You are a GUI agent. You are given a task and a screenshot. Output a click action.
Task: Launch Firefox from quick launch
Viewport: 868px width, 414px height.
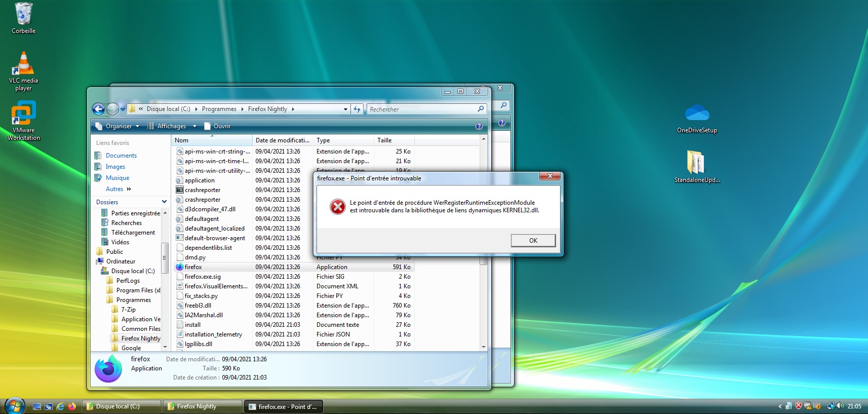pos(72,406)
